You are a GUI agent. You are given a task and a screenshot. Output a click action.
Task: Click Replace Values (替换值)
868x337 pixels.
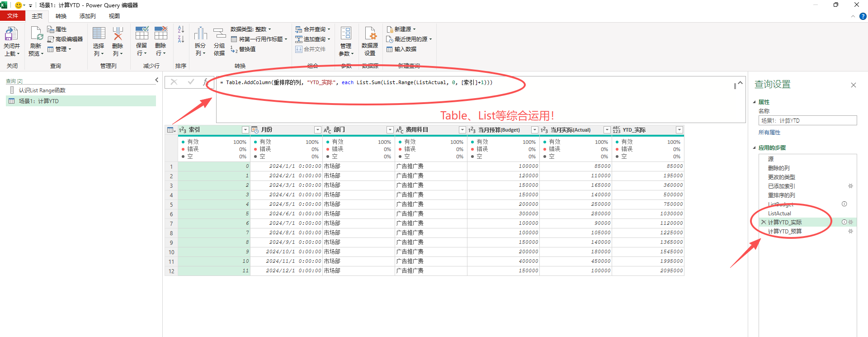tap(243, 49)
